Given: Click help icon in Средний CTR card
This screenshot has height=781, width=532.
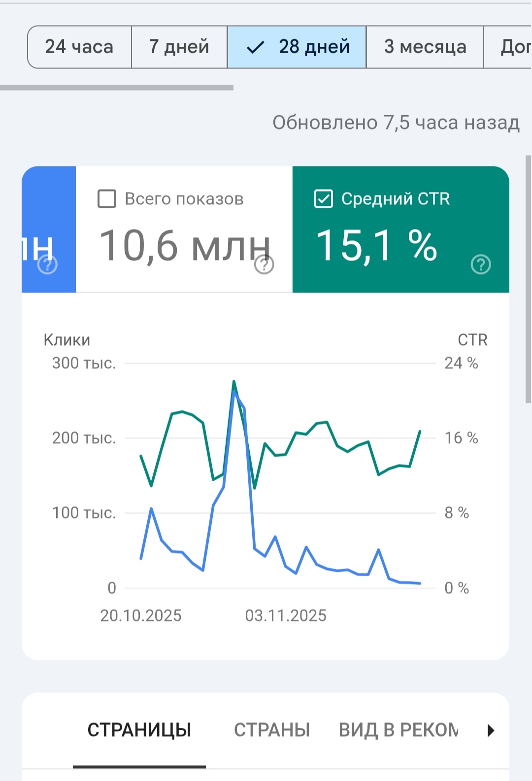Looking at the screenshot, I should tap(481, 264).
